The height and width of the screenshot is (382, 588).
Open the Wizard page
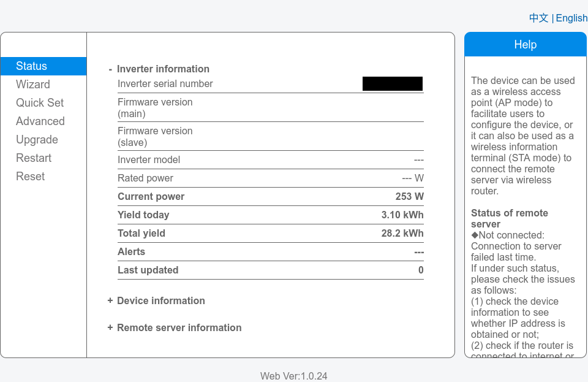pyautogui.click(x=33, y=85)
